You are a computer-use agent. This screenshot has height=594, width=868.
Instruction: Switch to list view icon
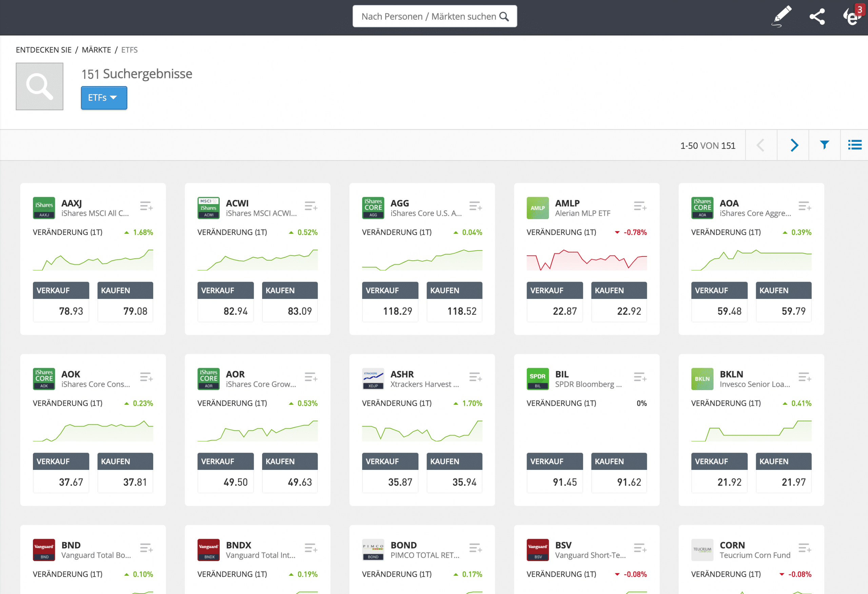[854, 145]
